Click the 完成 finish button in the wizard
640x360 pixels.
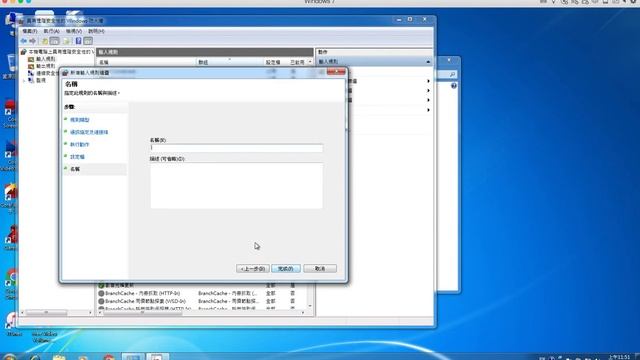click(x=286, y=269)
